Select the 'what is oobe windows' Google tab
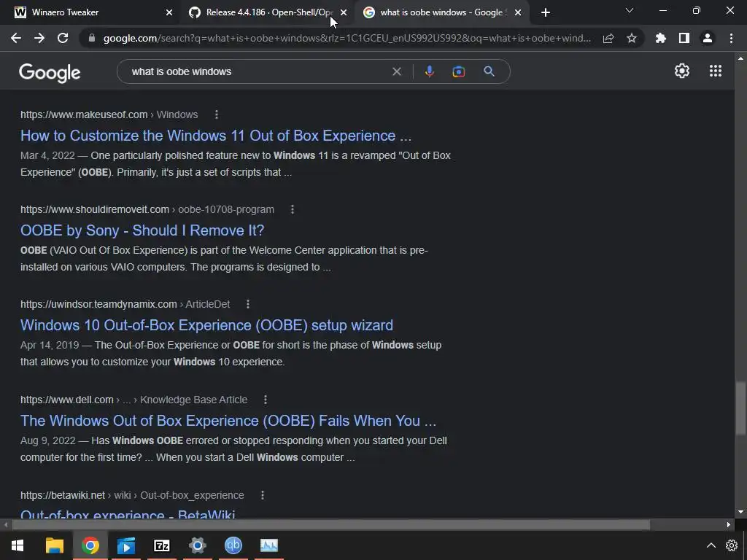This screenshot has height=560, width=747. tap(441, 12)
